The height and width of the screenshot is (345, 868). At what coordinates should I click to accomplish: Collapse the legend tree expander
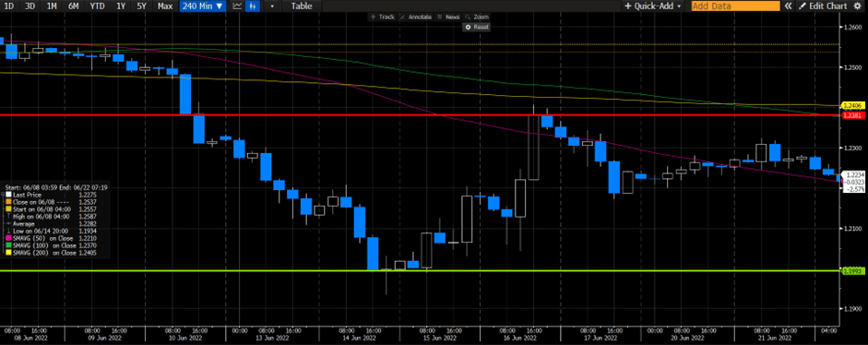2,195
